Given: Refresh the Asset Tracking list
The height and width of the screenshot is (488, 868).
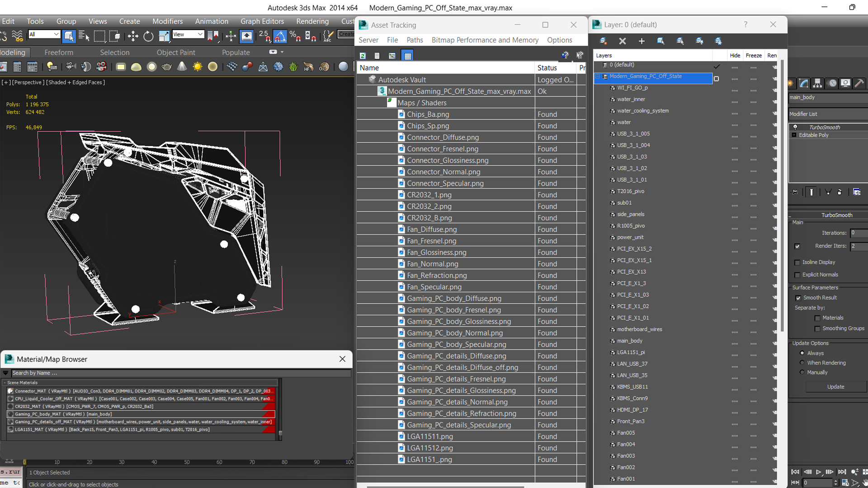Looking at the screenshot, I should pos(363,56).
